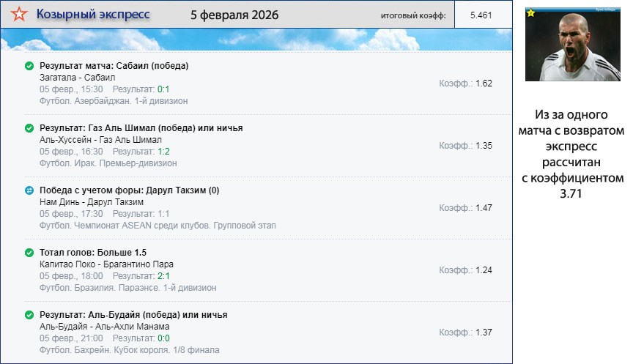633x364 pixels.
Task: Click green check icon beside Газ Аль Шимал bet
Action: pos(29,128)
